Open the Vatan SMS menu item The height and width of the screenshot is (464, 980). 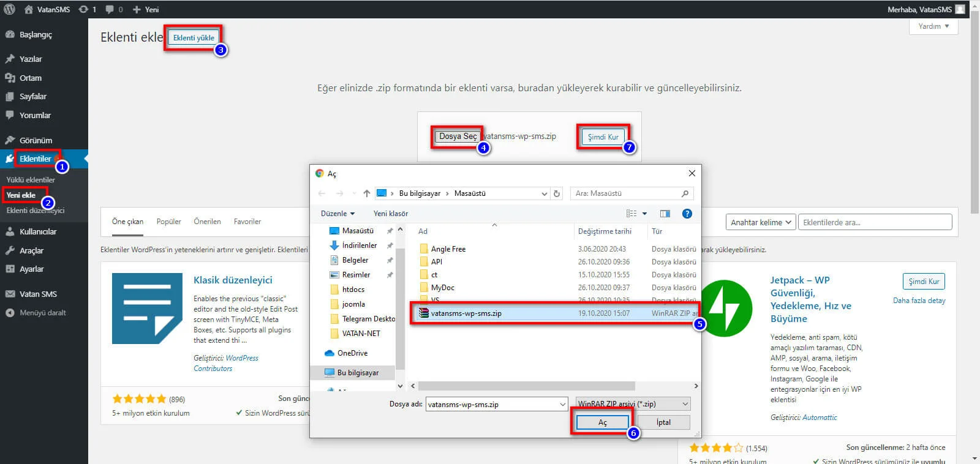tap(38, 294)
